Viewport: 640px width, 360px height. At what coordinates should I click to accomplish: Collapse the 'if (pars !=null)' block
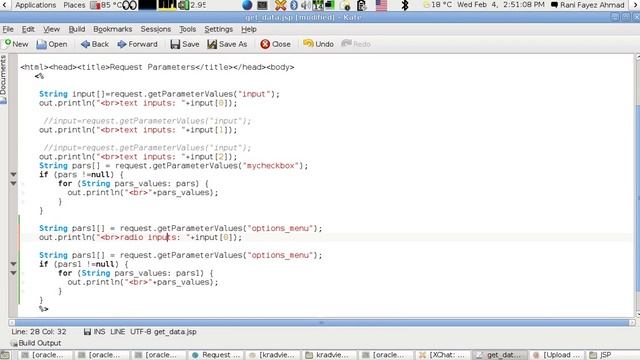coord(13,174)
